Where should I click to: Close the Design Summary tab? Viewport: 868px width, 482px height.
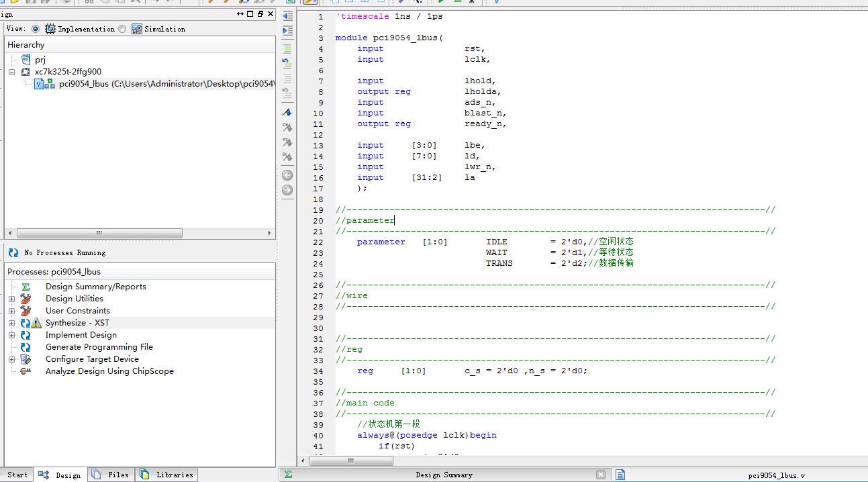click(x=601, y=475)
